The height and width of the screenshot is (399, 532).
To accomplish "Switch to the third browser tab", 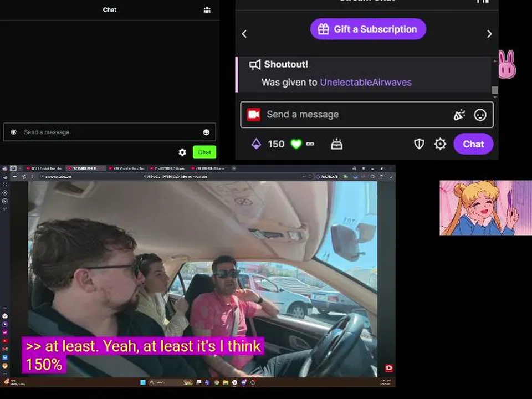I will pos(126,168).
